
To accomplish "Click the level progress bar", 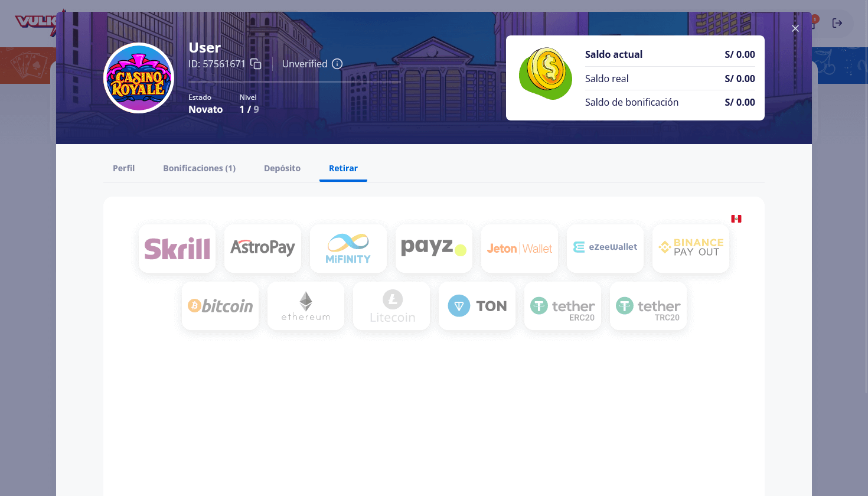I will pos(295,82).
